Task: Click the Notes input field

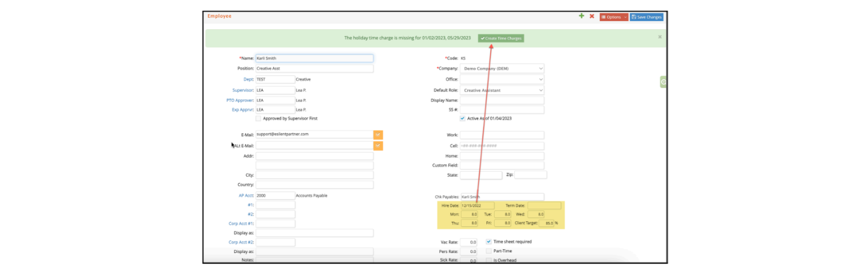Action: (x=314, y=260)
